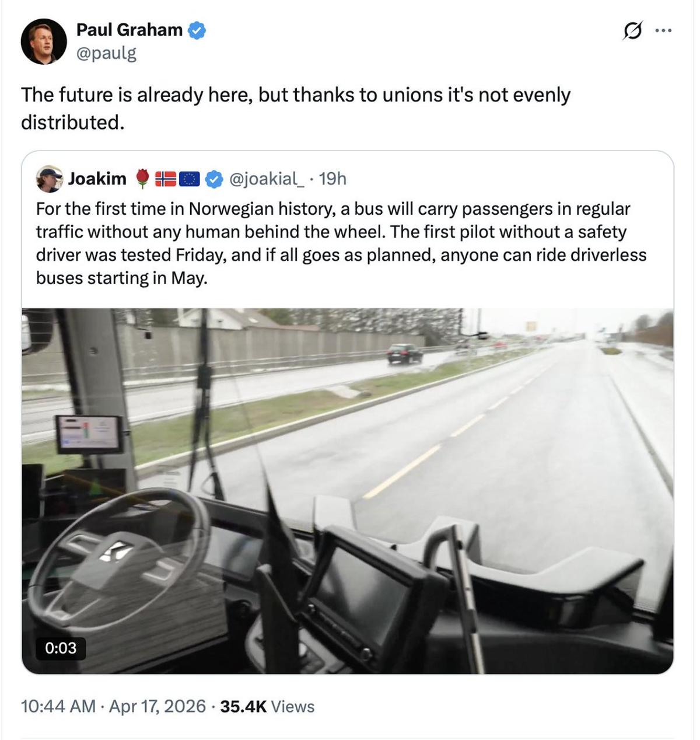This screenshot has width=700, height=740.
Task: Open the 35.4K Views count
Action: (267, 706)
